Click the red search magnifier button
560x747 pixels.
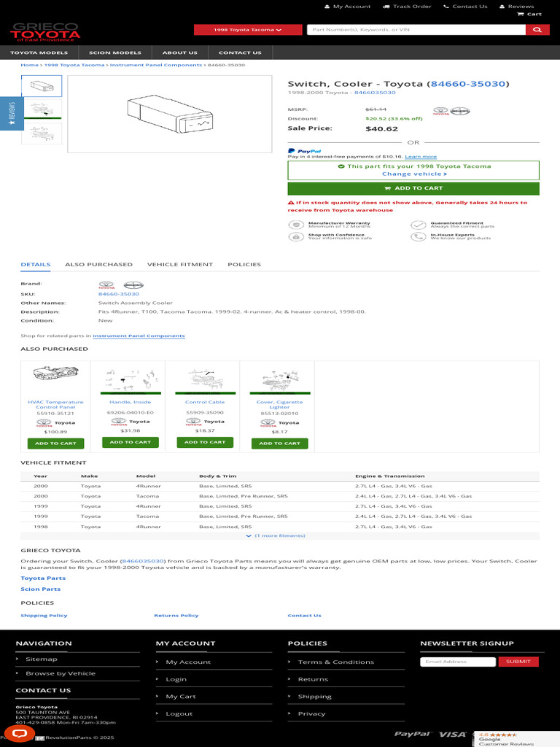[x=537, y=29]
